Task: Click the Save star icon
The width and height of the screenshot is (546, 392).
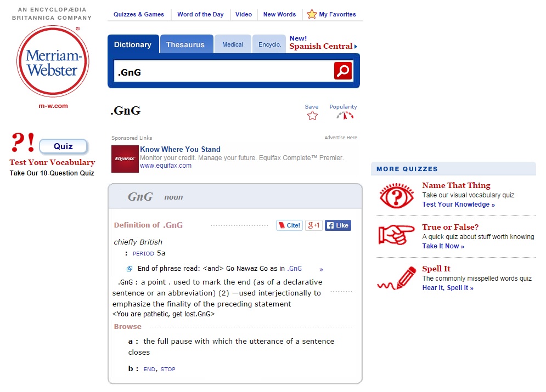Action: pyautogui.click(x=312, y=116)
